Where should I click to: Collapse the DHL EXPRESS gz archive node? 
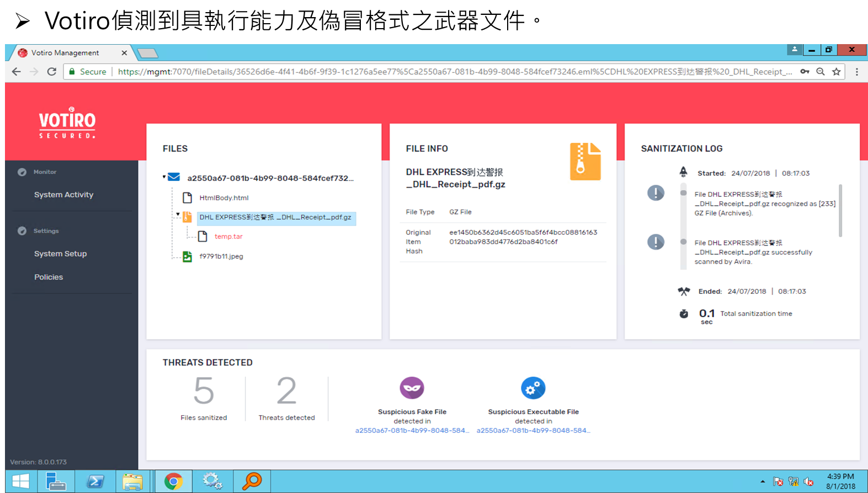pyautogui.click(x=178, y=214)
